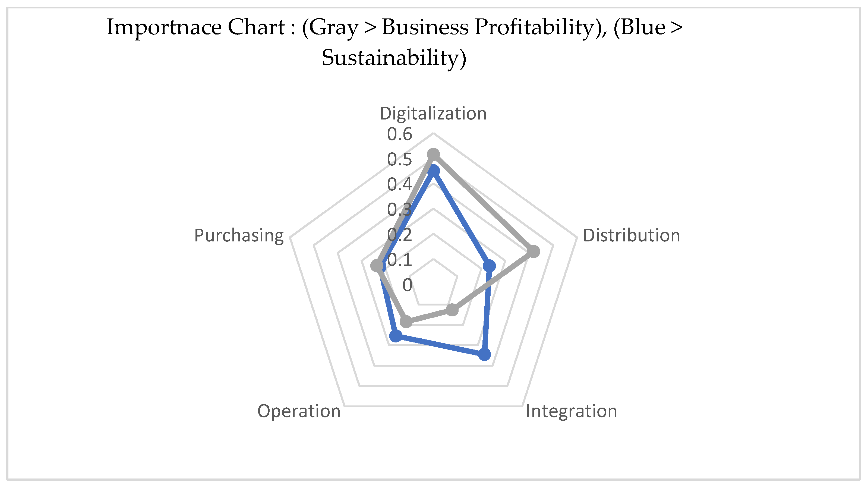Click the blue Integration data marker
The image size is (868, 488).
click(x=485, y=355)
